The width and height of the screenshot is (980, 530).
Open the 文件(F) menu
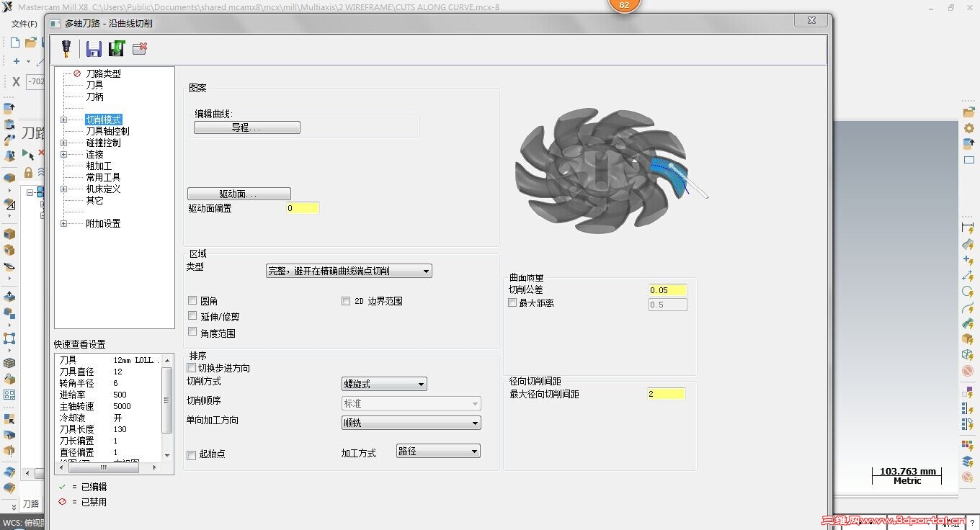point(24,23)
